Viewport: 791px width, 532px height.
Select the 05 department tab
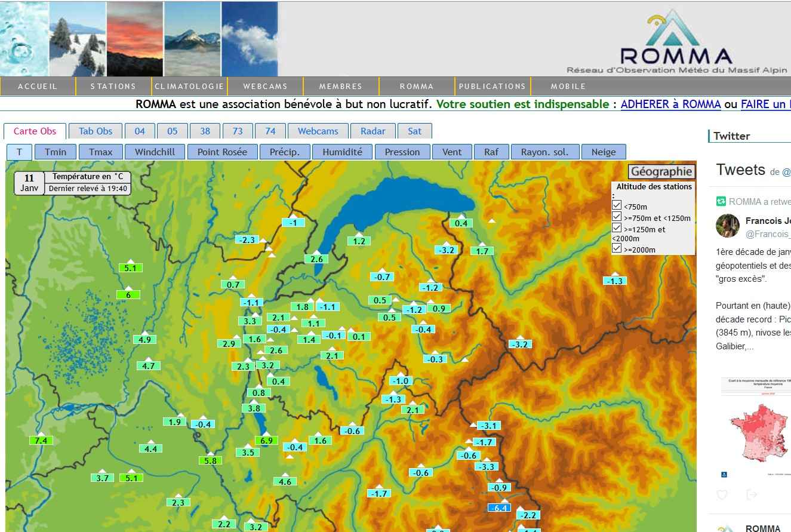tap(172, 131)
